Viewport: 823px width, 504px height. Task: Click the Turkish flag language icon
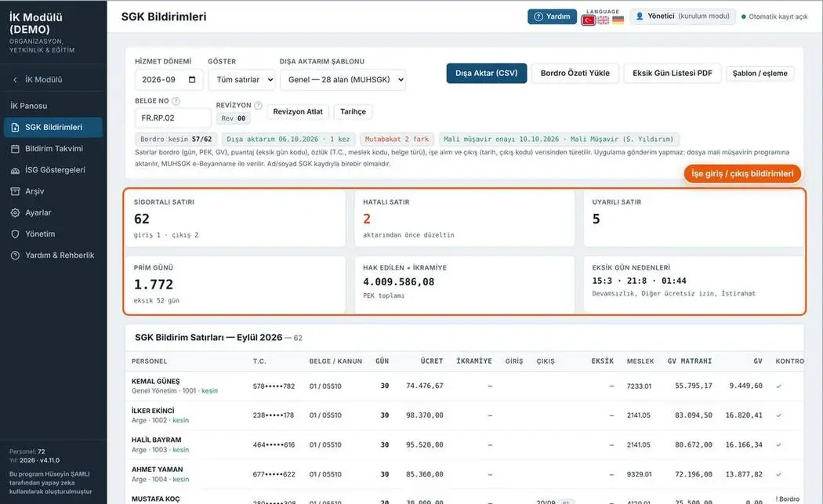[x=589, y=20]
